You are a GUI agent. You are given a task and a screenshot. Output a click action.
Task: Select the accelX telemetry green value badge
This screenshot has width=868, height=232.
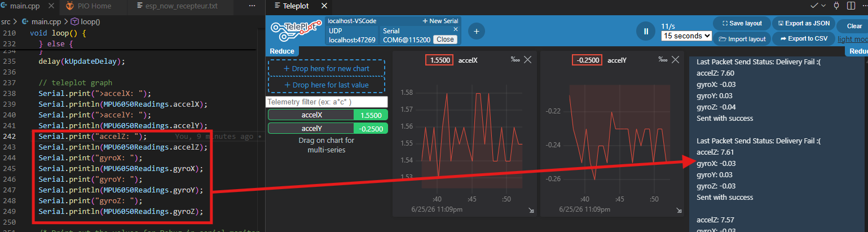[x=371, y=115]
